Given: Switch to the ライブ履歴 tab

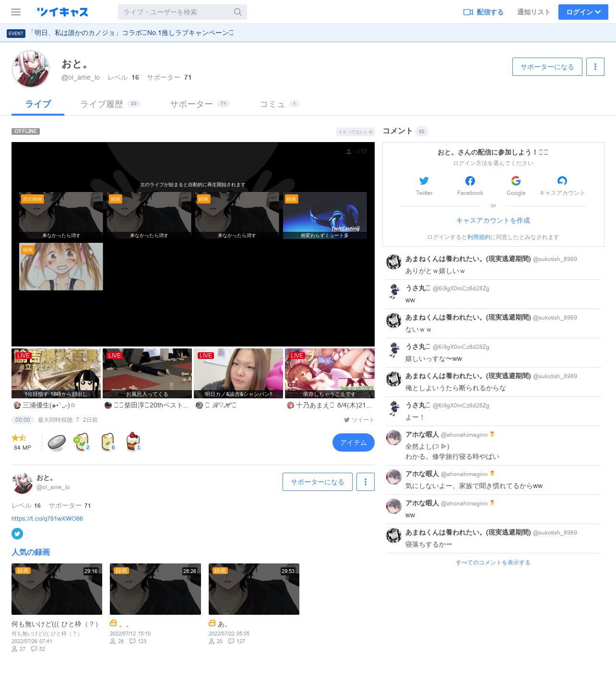Looking at the screenshot, I should coord(110,104).
